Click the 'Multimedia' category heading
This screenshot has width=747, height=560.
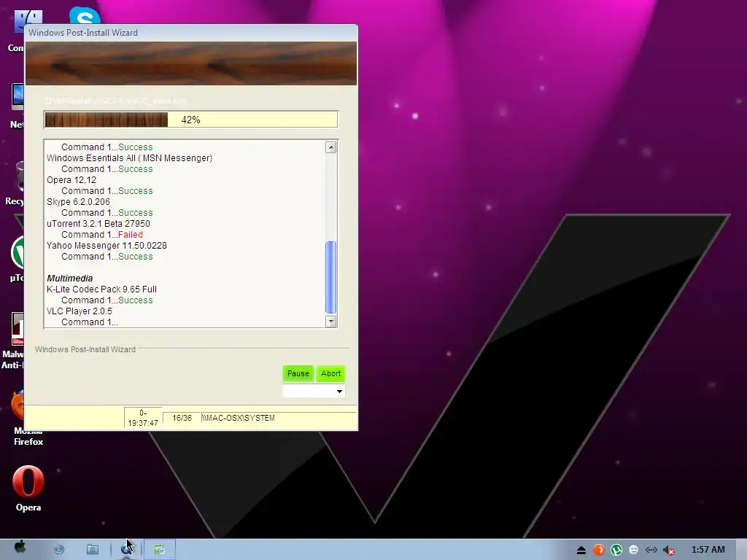(69, 278)
